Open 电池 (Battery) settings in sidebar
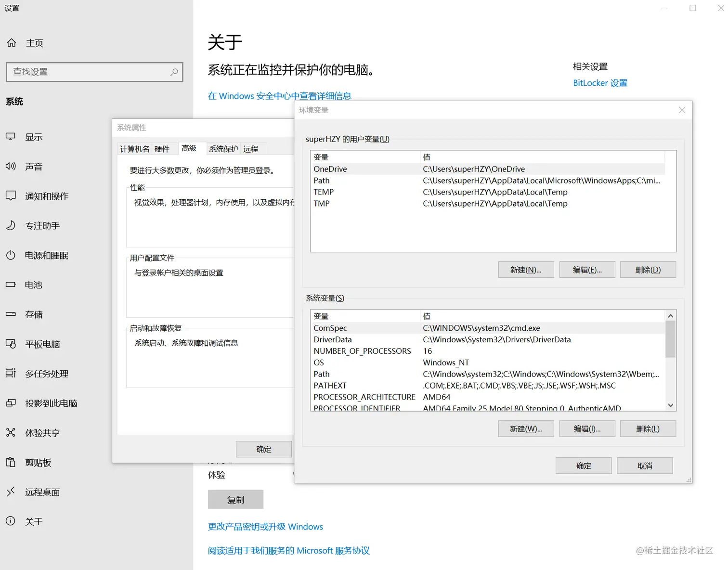This screenshot has height=570, width=728. coord(33,285)
